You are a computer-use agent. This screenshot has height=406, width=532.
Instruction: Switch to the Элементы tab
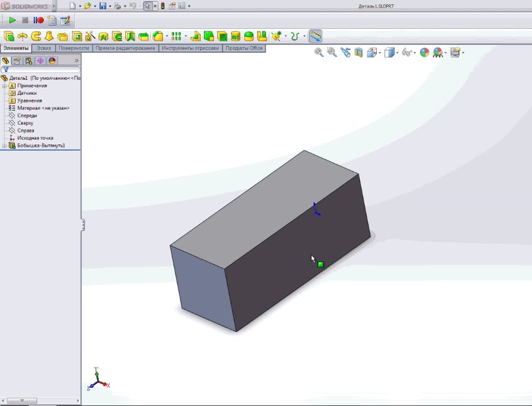click(16, 48)
